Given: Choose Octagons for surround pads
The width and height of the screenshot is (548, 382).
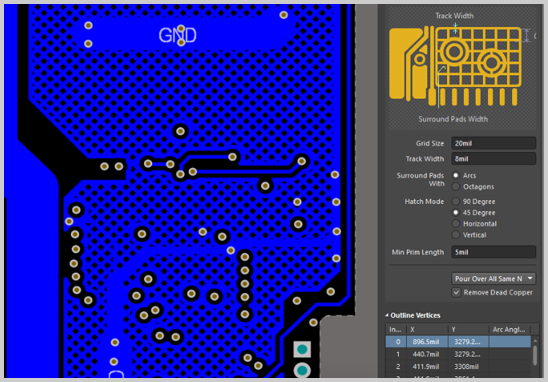Looking at the screenshot, I should click(x=456, y=187).
